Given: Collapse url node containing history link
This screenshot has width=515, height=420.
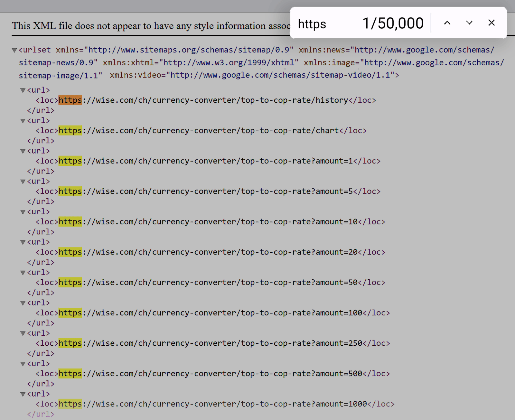Looking at the screenshot, I should pos(23,90).
